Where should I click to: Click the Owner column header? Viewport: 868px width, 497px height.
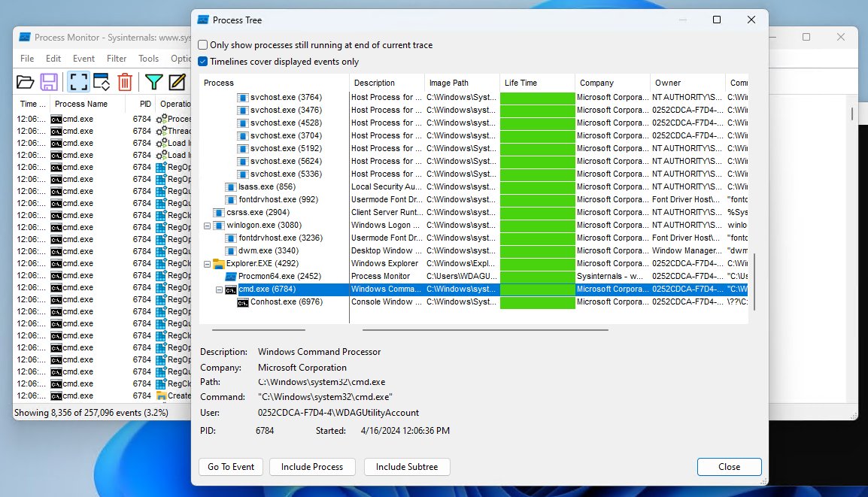(x=688, y=83)
